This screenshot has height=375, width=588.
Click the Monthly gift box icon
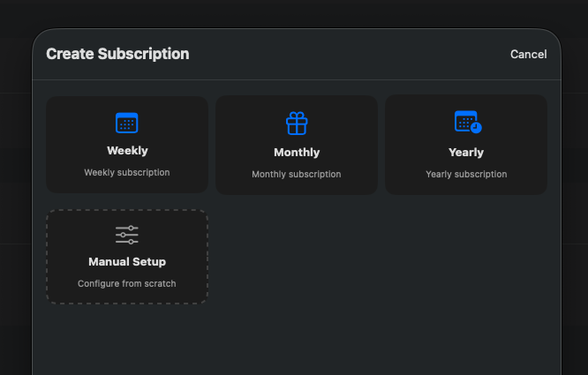297,124
